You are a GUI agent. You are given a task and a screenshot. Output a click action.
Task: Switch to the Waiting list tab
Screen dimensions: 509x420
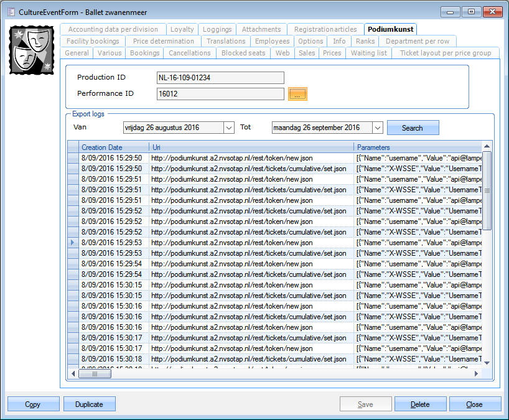(x=368, y=53)
